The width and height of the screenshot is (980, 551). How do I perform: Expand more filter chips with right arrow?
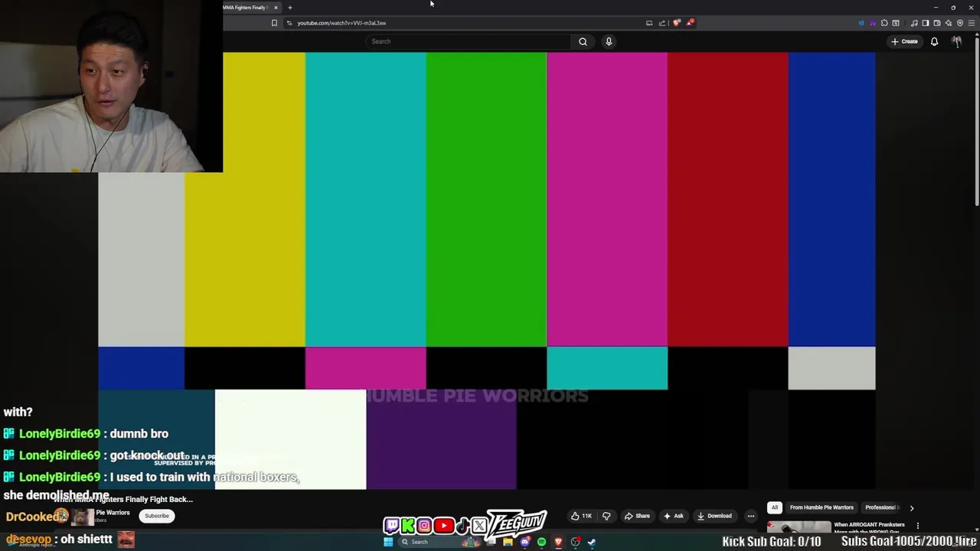911,507
